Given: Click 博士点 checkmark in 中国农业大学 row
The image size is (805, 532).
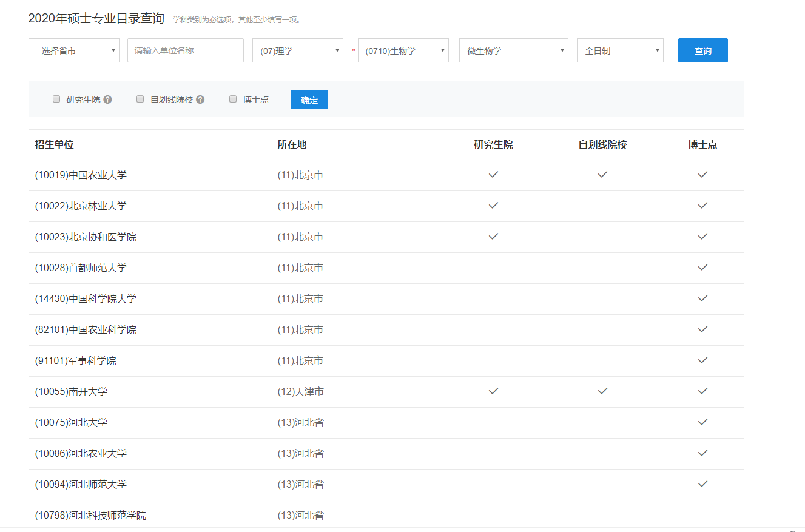Looking at the screenshot, I should pos(702,175).
